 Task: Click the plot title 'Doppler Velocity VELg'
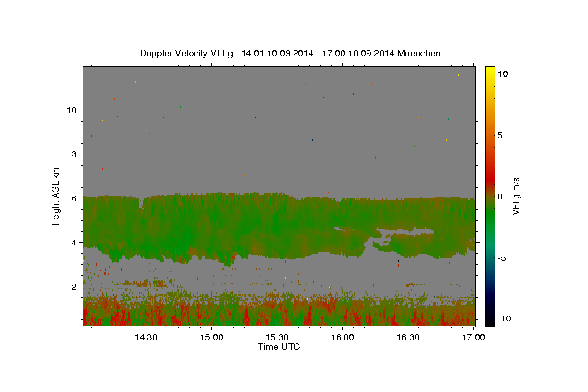click(x=188, y=53)
